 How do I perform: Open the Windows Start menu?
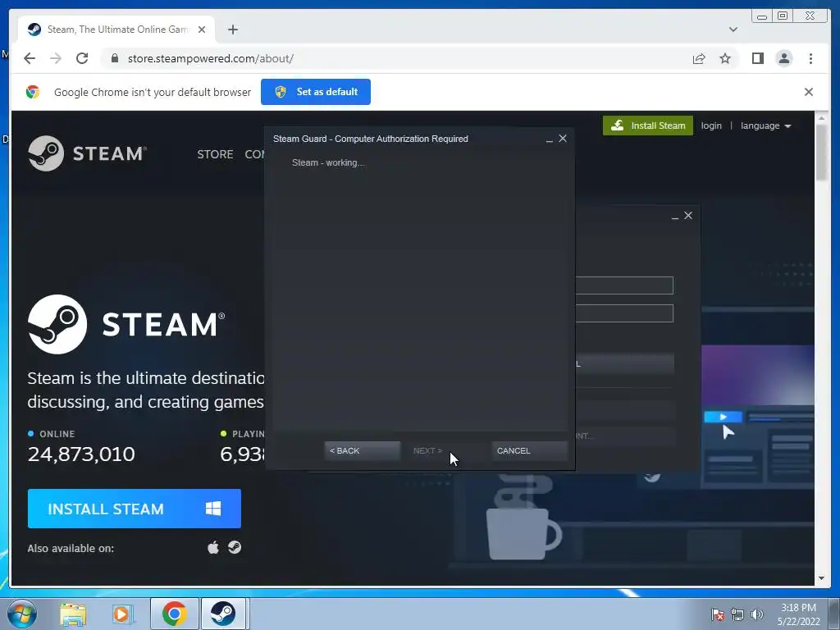(x=22, y=614)
